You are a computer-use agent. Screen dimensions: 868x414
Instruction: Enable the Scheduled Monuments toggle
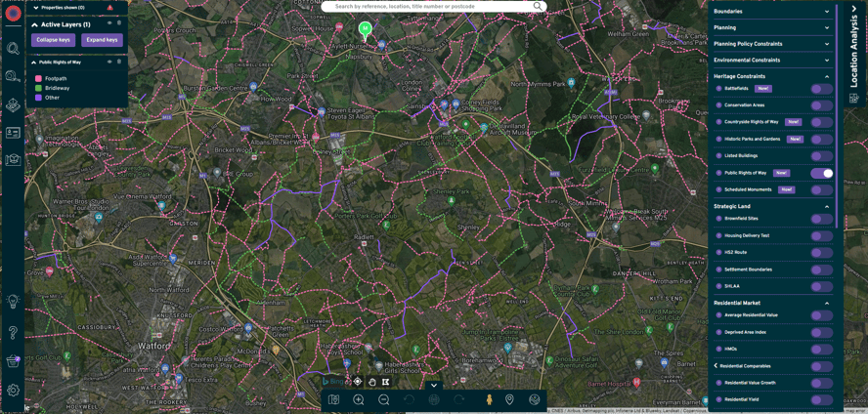tap(821, 190)
